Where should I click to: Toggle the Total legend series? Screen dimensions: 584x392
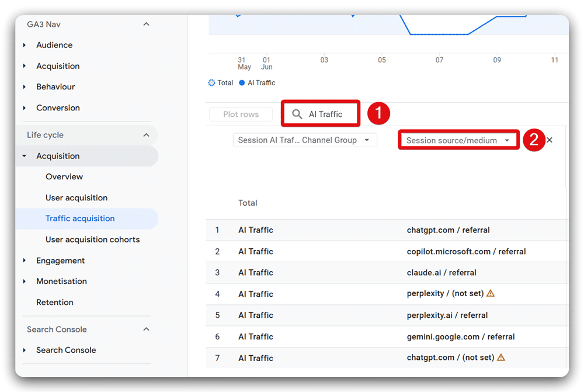221,83
